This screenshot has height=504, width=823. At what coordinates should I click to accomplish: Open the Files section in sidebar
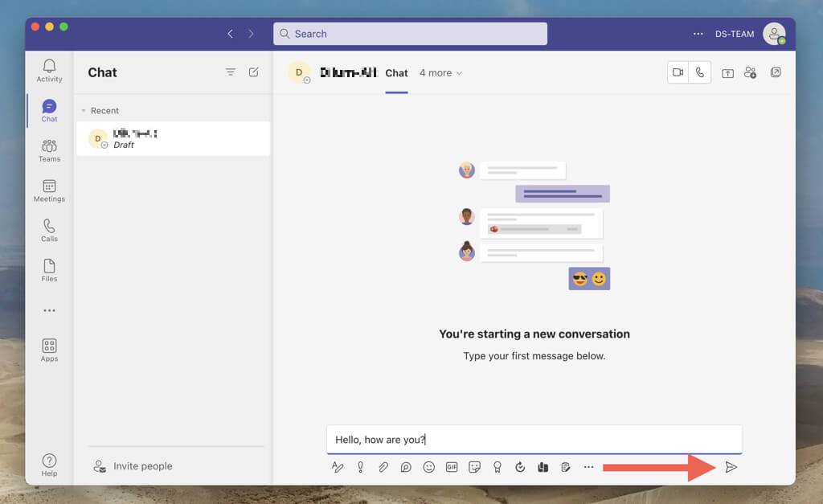(49, 270)
